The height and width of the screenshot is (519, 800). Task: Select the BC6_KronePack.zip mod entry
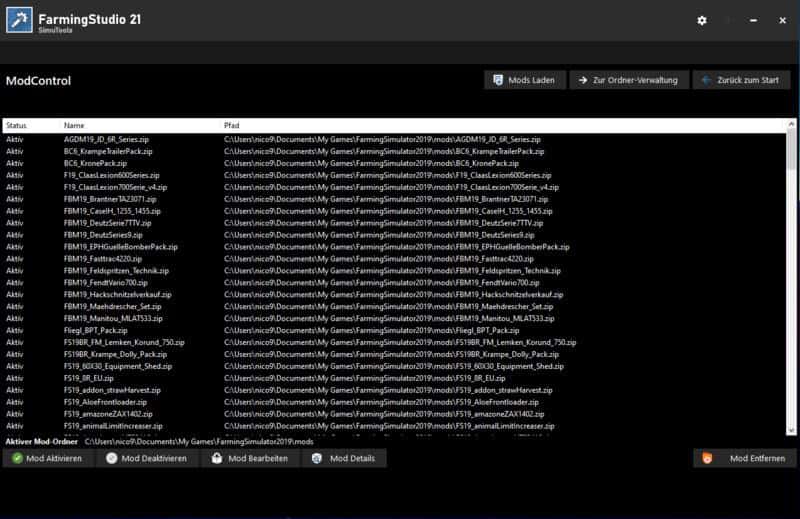(97, 163)
